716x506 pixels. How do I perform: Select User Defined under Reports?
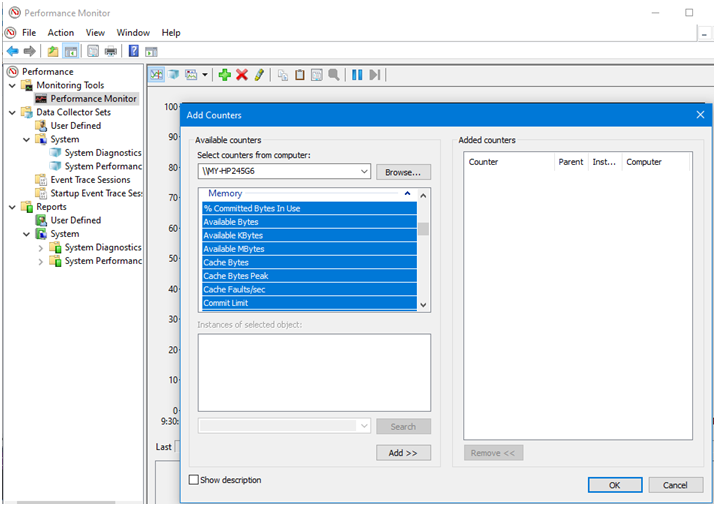tap(75, 220)
